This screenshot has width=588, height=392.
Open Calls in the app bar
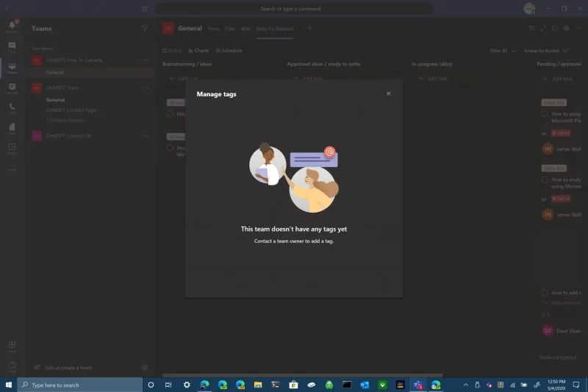12,109
